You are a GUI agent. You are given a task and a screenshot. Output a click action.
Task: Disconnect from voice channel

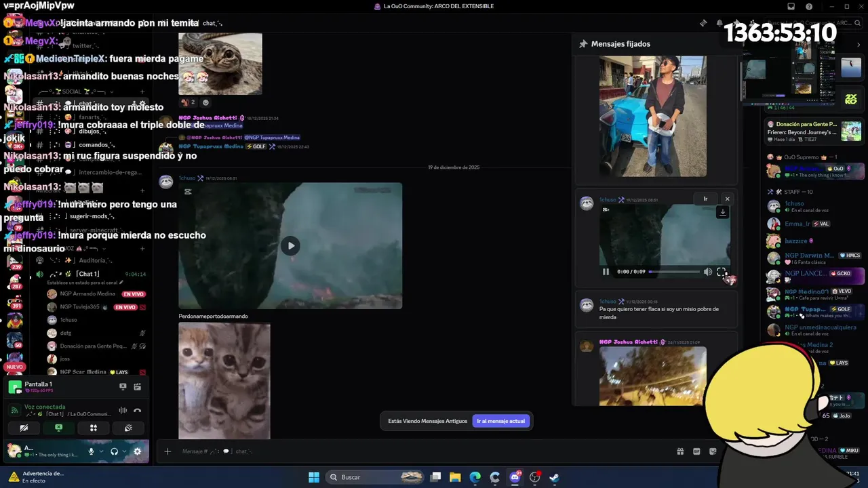[137, 410]
